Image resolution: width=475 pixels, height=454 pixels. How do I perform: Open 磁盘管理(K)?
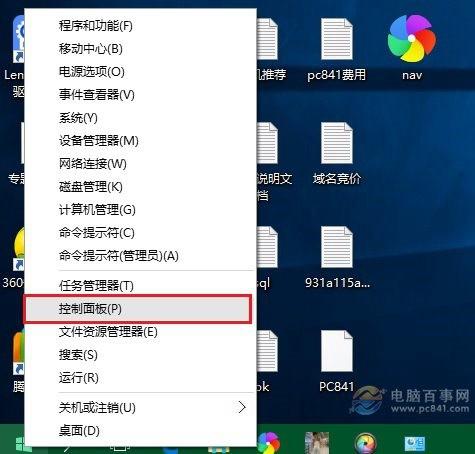pyautogui.click(x=140, y=187)
